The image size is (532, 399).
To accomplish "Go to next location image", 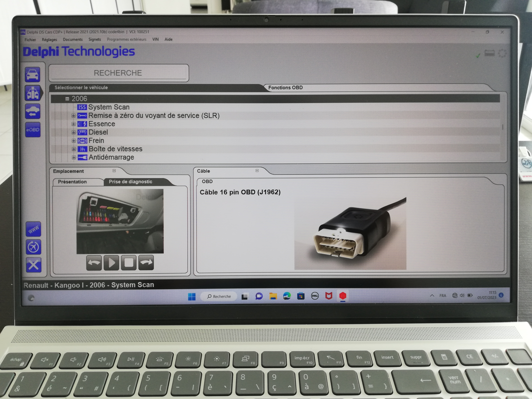I will 146,262.
